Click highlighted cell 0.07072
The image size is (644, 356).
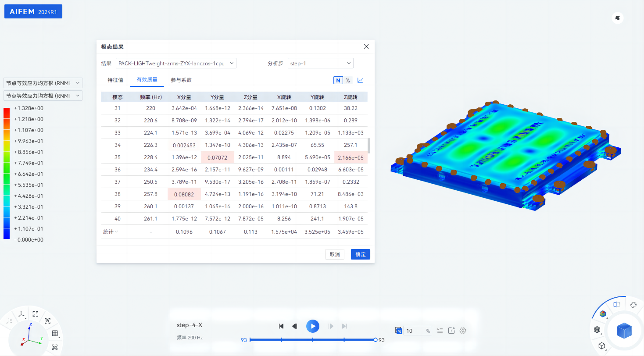pyautogui.click(x=218, y=157)
